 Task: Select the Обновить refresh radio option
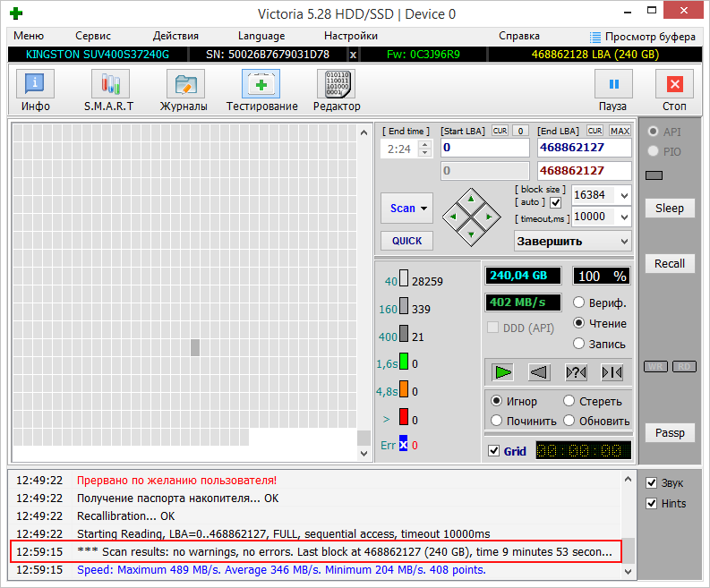pos(569,421)
